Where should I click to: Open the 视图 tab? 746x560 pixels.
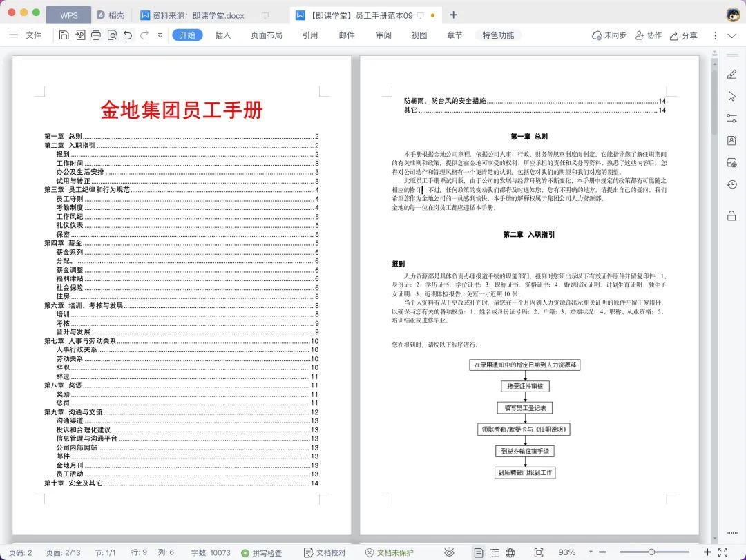(419, 35)
